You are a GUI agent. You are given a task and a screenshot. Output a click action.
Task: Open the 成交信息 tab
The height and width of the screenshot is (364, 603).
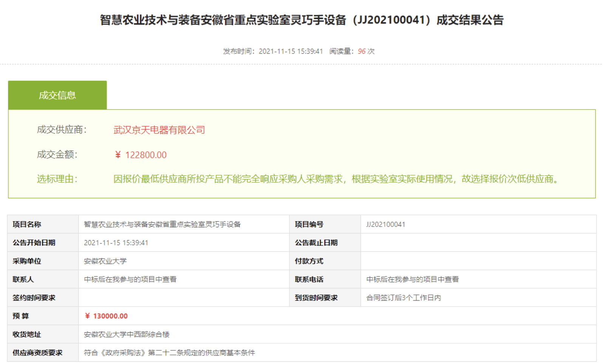point(57,95)
